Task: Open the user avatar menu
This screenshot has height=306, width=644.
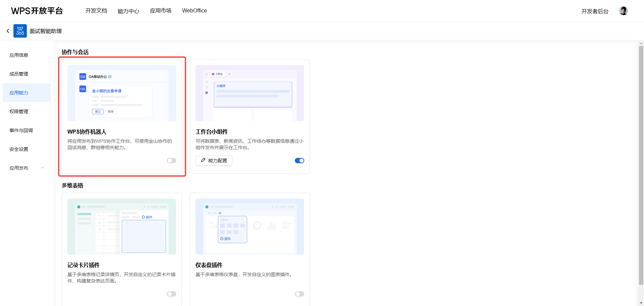Action: pyautogui.click(x=624, y=11)
